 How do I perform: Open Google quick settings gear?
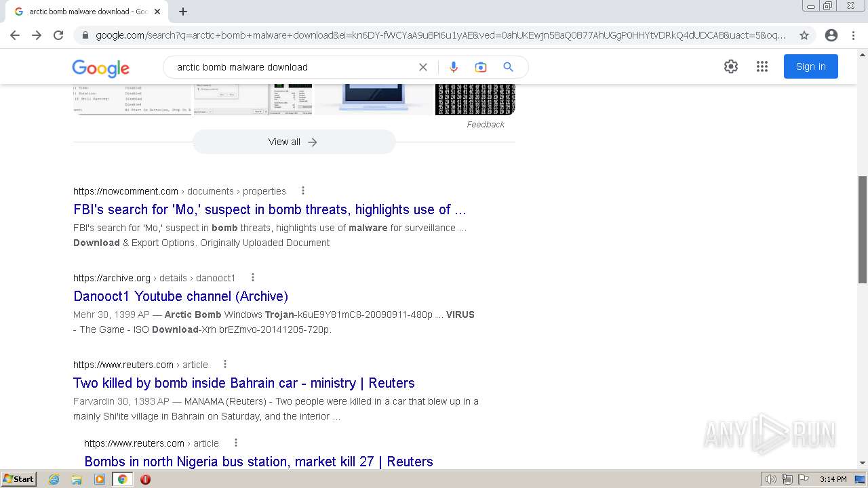click(x=731, y=66)
